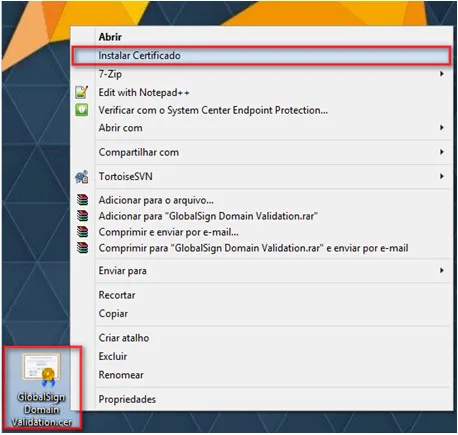Screen dimensions: 458x435
Task: Choose Edit with Notepad++
Action: point(262,92)
